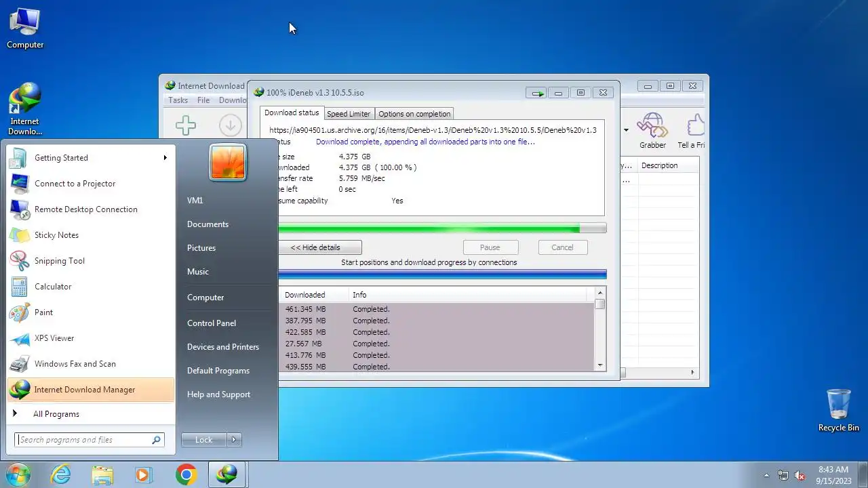Click the Hide details button
The height and width of the screenshot is (488, 868).
coord(319,247)
